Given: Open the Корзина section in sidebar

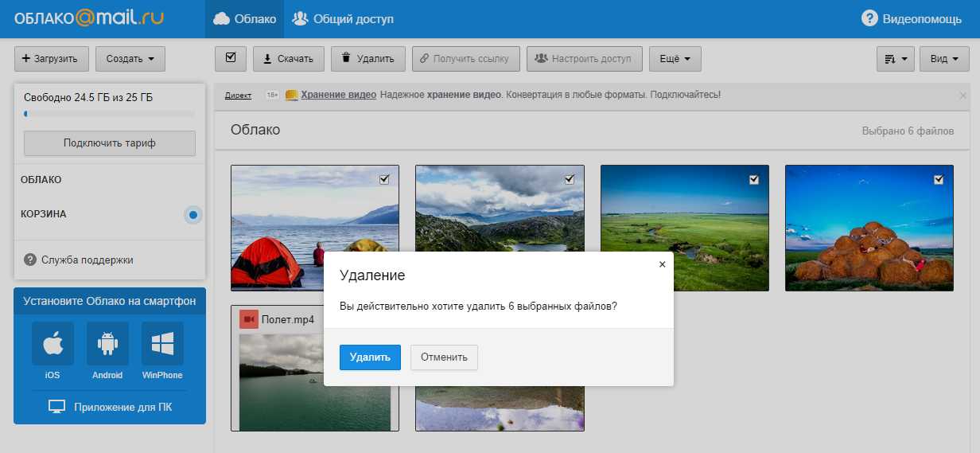Looking at the screenshot, I should coord(44,214).
